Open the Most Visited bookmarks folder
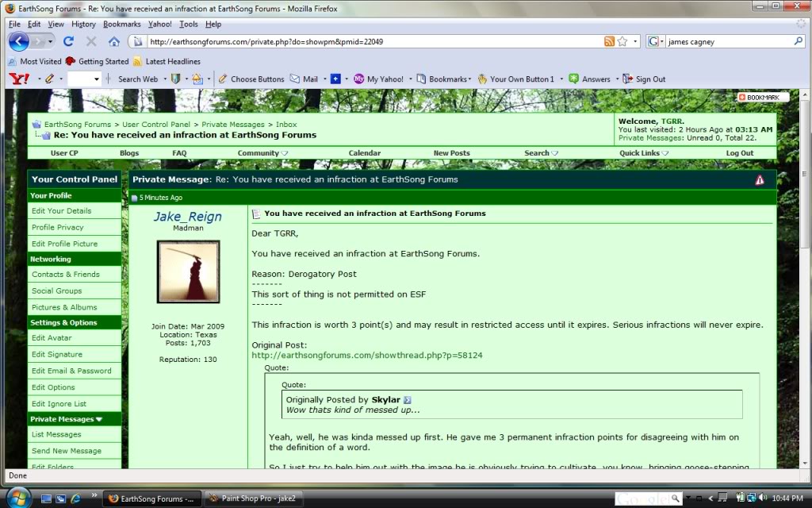This screenshot has height=508, width=812. 35,61
